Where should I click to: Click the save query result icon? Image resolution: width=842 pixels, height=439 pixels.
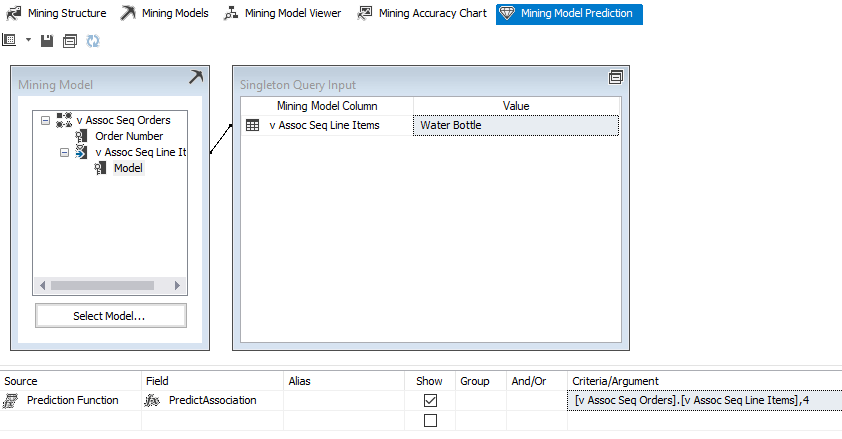click(47, 41)
